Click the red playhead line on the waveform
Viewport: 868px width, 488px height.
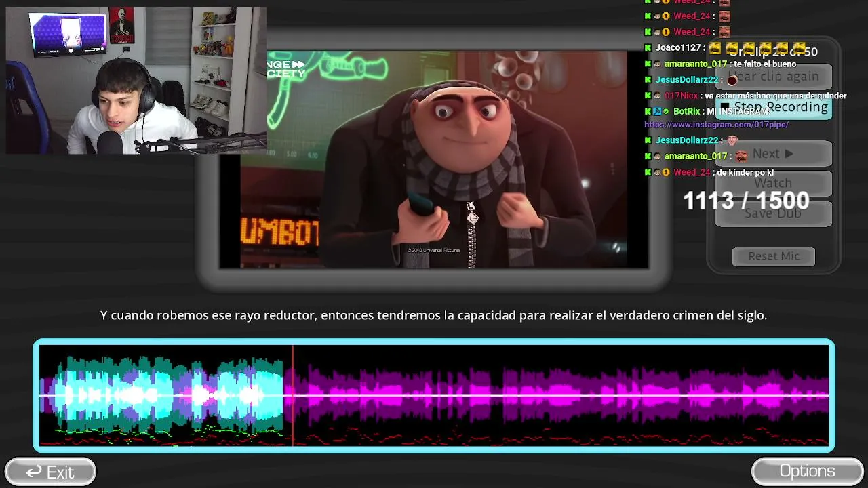(293, 395)
